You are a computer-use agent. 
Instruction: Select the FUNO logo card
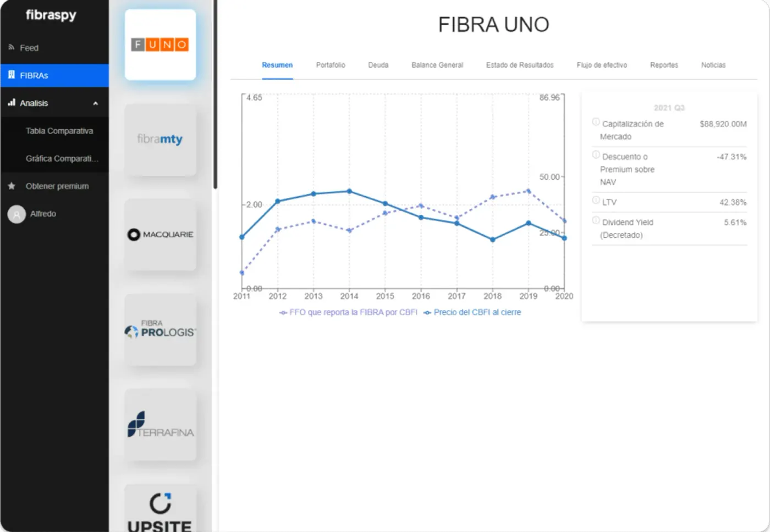coord(160,45)
